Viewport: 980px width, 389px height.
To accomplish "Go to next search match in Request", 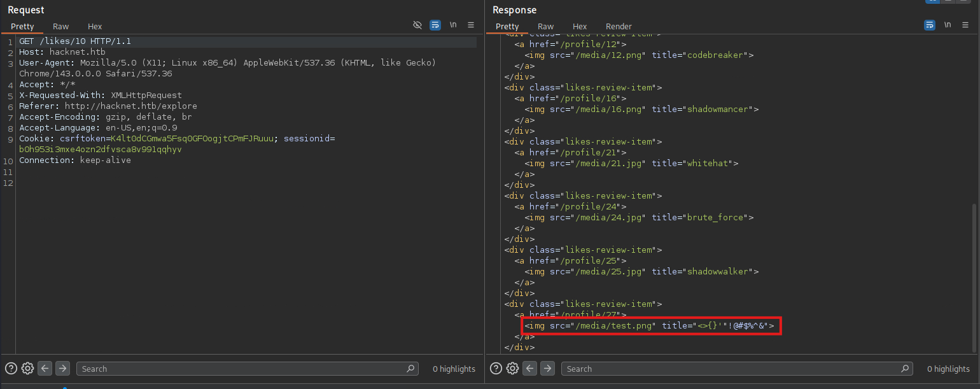I will point(62,368).
